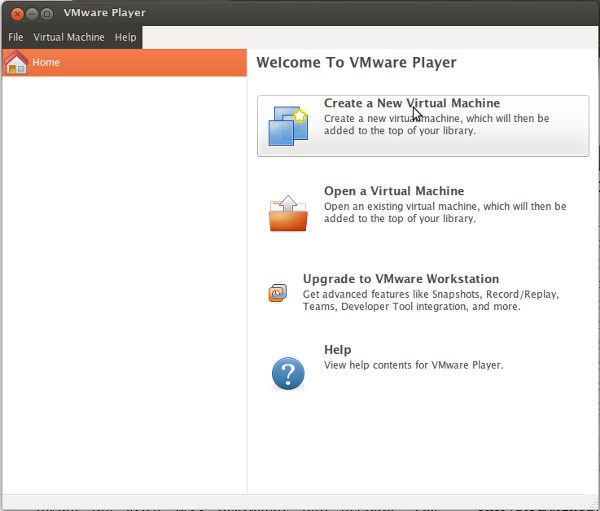The width and height of the screenshot is (600, 511).
Task: Click the 'View help contents for VMware Player' text
Action: tap(413, 365)
